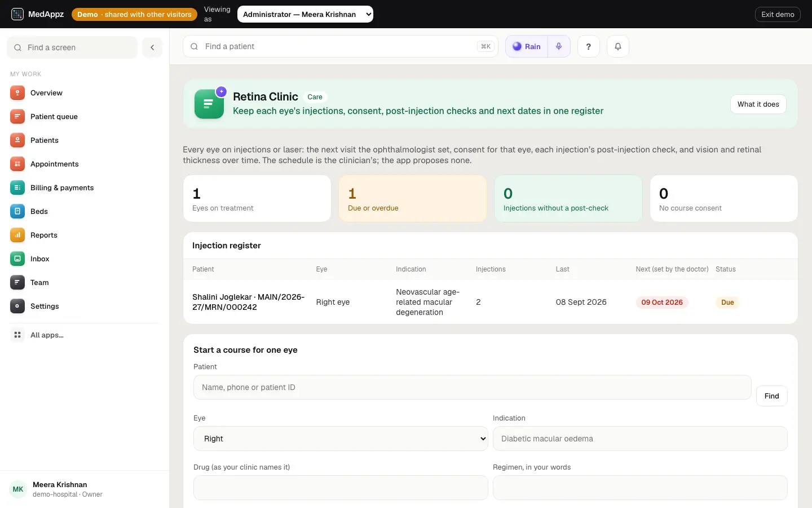Open Reports chart icon

click(17, 235)
